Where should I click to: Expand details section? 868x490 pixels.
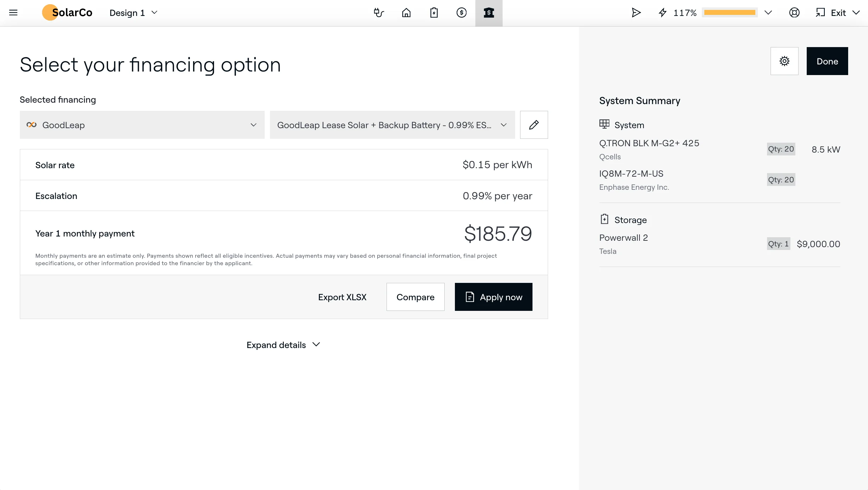[283, 345]
